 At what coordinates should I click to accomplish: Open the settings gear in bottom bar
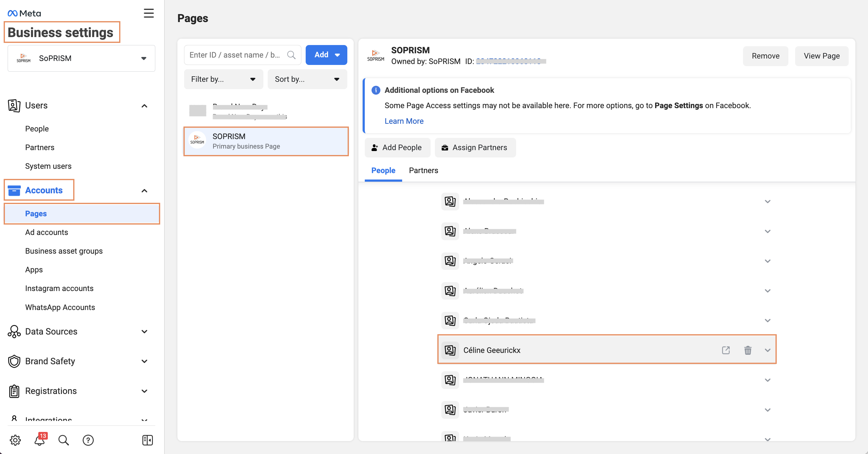(x=15, y=440)
